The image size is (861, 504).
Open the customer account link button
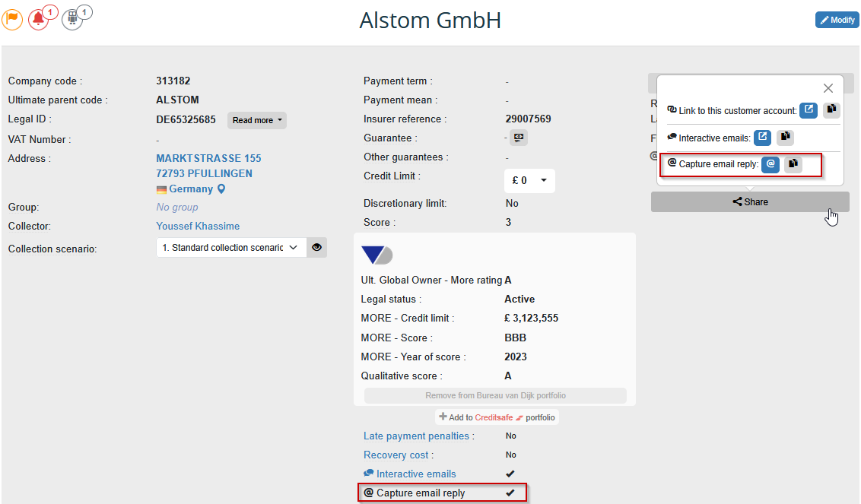click(x=808, y=110)
